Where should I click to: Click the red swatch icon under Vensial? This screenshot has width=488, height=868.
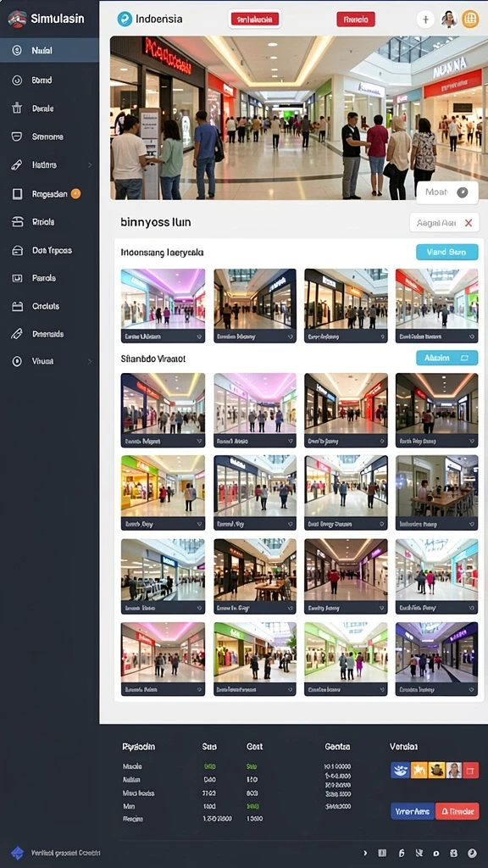(x=471, y=770)
